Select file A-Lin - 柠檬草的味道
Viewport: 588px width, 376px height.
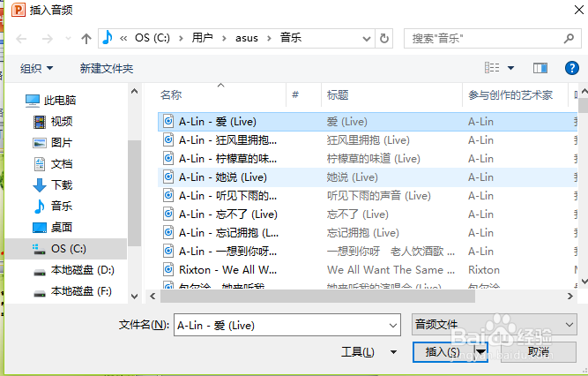click(x=367, y=159)
